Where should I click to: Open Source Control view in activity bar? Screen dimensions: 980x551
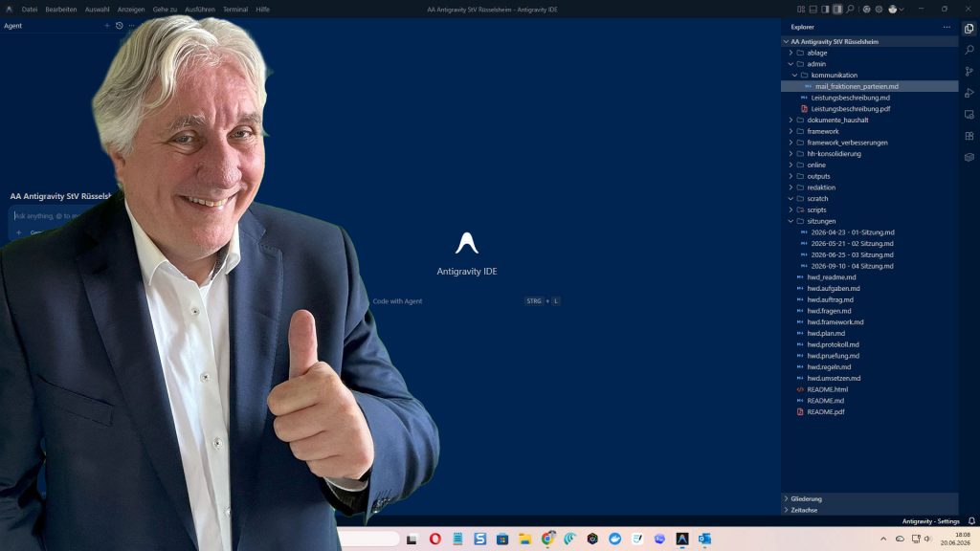point(969,71)
